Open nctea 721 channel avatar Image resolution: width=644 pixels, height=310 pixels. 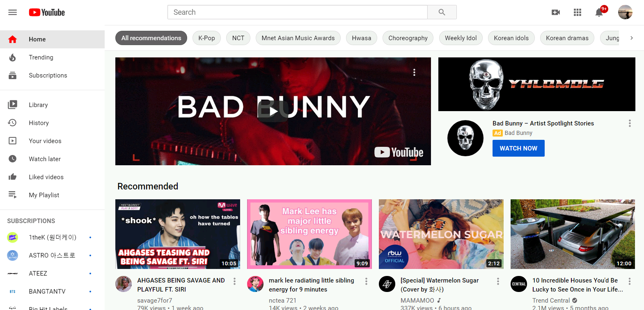[x=255, y=284]
